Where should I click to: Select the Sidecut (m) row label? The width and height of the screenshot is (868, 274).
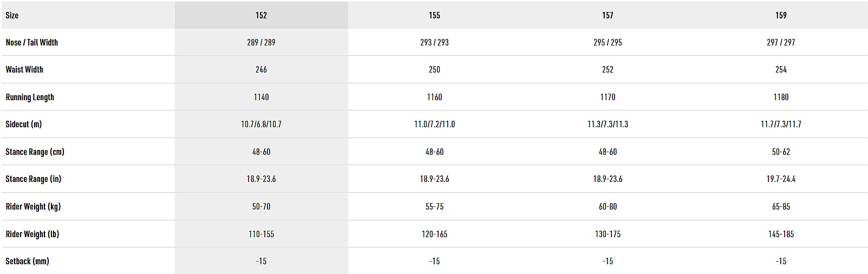click(23, 124)
